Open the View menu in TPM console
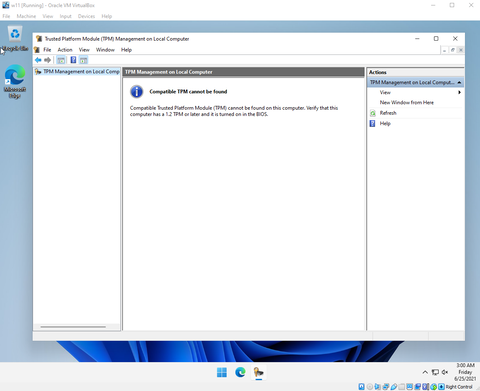 [84, 50]
